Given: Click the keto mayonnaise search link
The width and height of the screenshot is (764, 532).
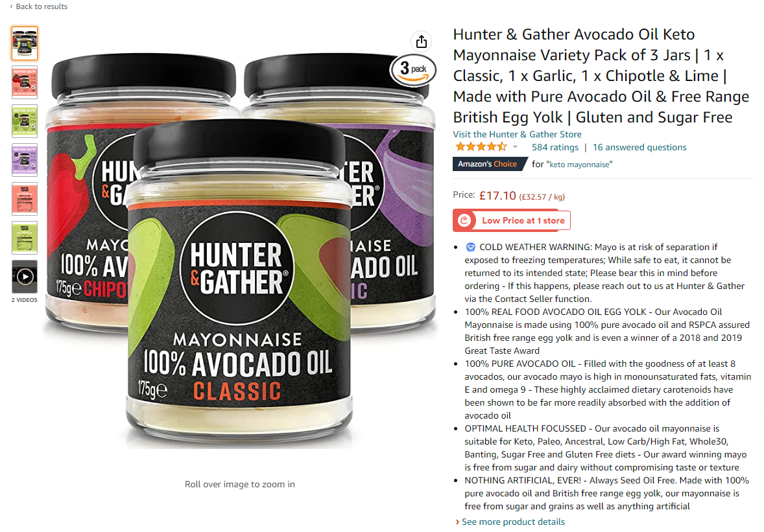Looking at the screenshot, I should (x=579, y=165).
